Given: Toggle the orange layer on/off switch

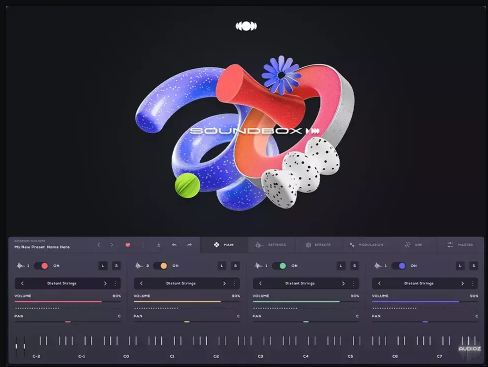Looking at the screenshot, I should [161, 266].
